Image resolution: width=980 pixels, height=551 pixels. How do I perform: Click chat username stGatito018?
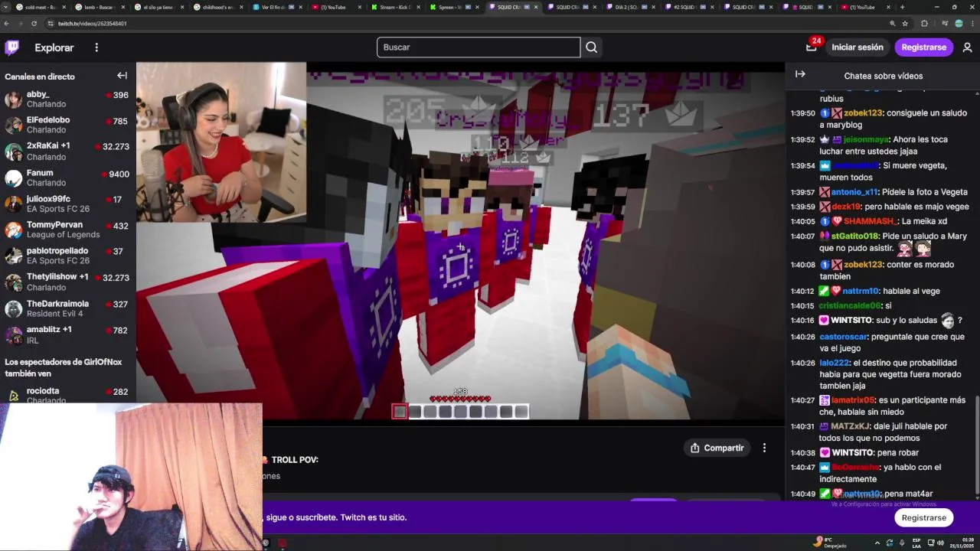point(854,236)
